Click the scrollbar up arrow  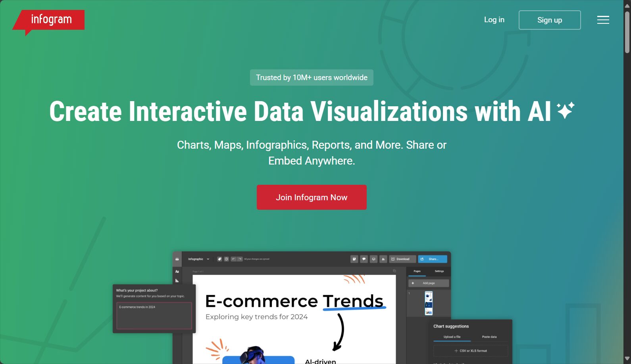pyautogui.click(x=627, y=6)
